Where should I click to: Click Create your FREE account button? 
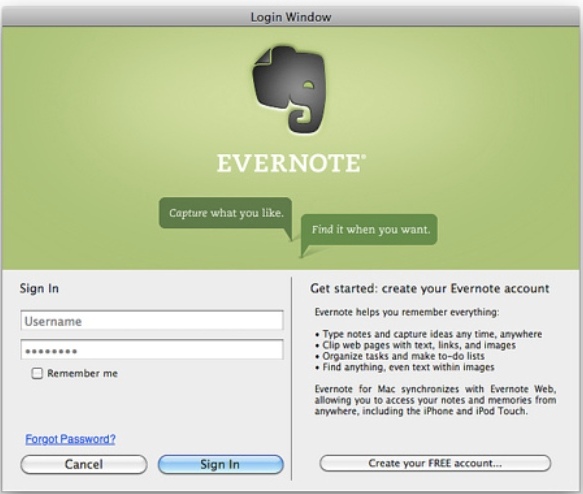point(435,463)
